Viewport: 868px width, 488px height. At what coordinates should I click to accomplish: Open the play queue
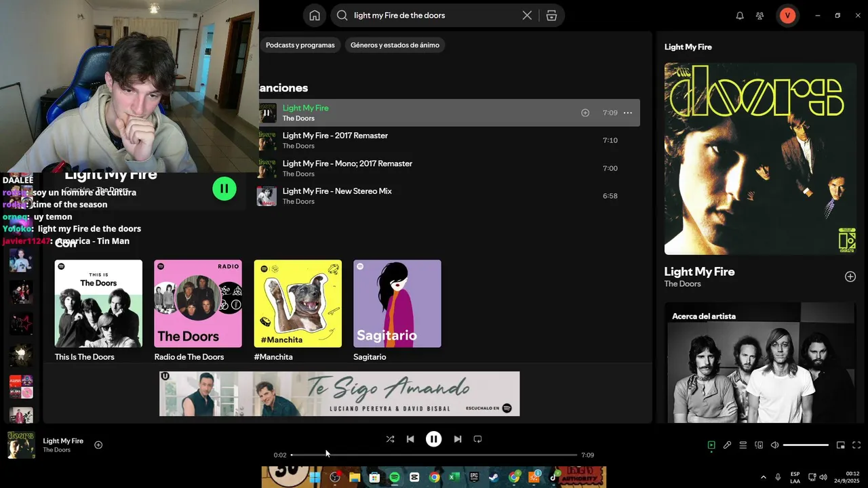click(x=743, y=445)
